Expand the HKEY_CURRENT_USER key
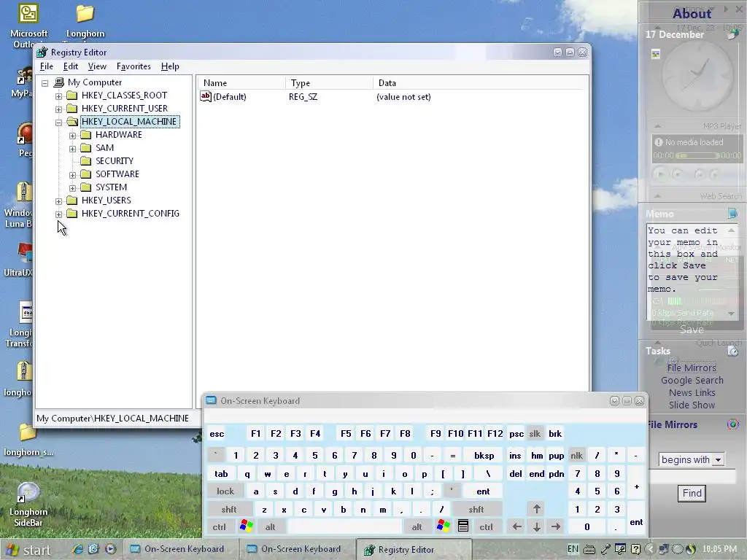This screenshot has width=747, height=560. pos(58,109)
